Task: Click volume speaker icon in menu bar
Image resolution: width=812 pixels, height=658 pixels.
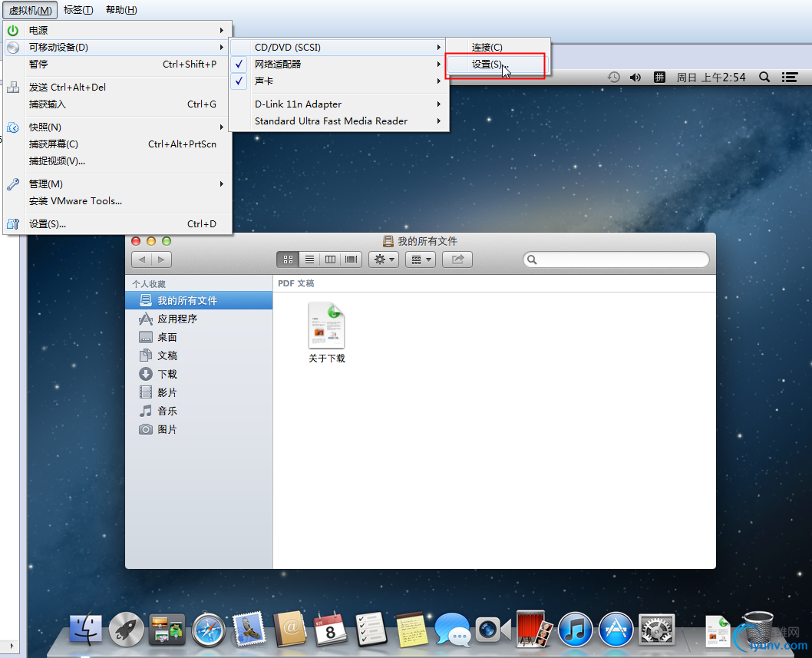Action: tap(635, 78)
